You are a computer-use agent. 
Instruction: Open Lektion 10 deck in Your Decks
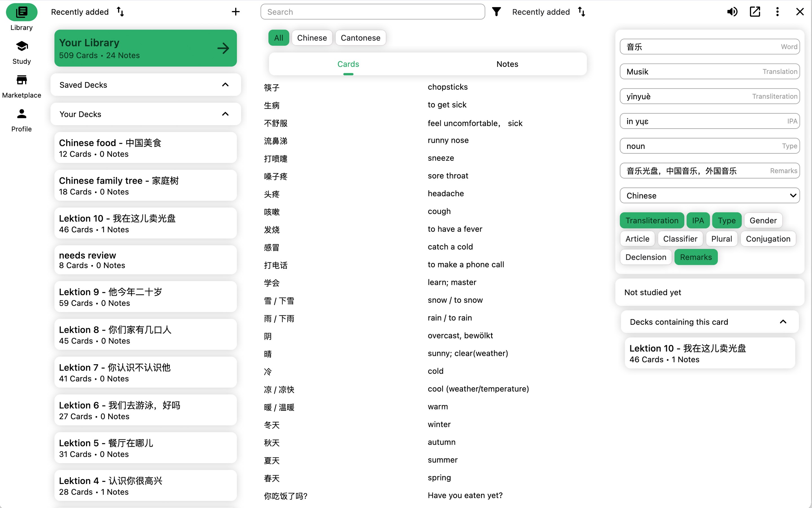pyautogui.click(x=145, y=223)
